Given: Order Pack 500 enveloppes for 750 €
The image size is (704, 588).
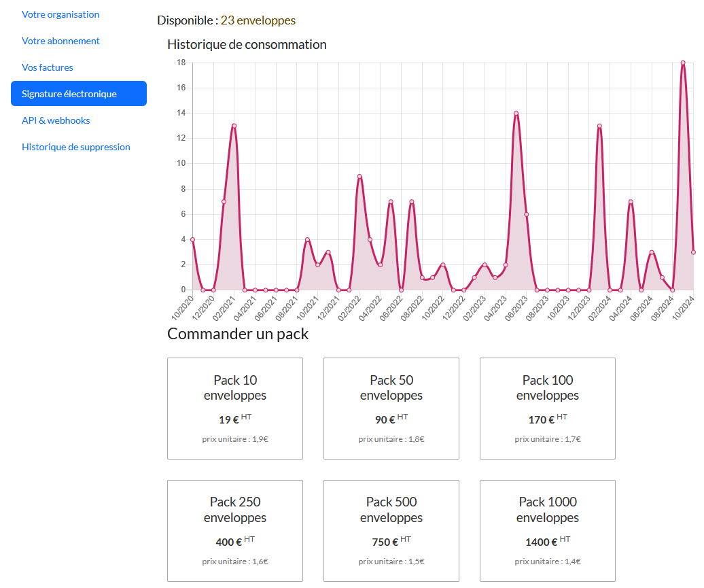Looking at the screenshot, I should pos(391,531).
